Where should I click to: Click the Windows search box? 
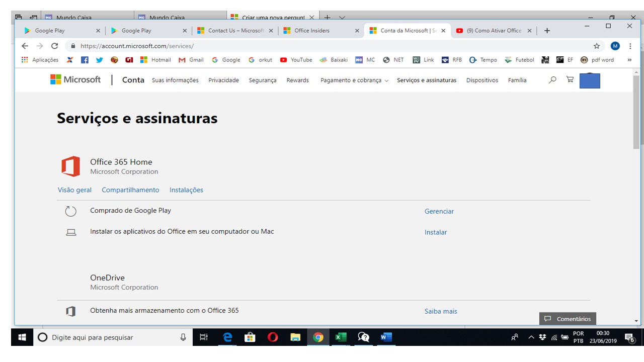click(x=113, y=337)
